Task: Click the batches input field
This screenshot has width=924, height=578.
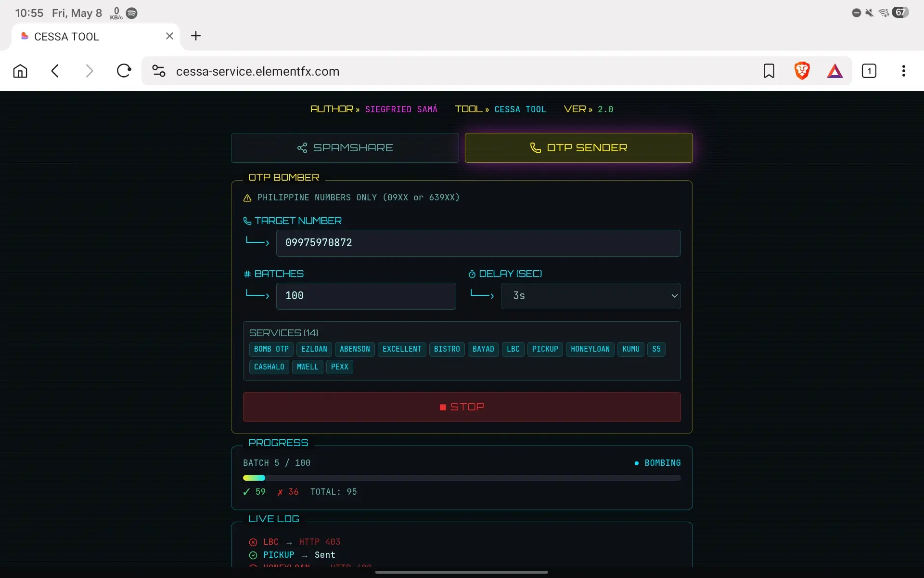Action: click(366, 296)
